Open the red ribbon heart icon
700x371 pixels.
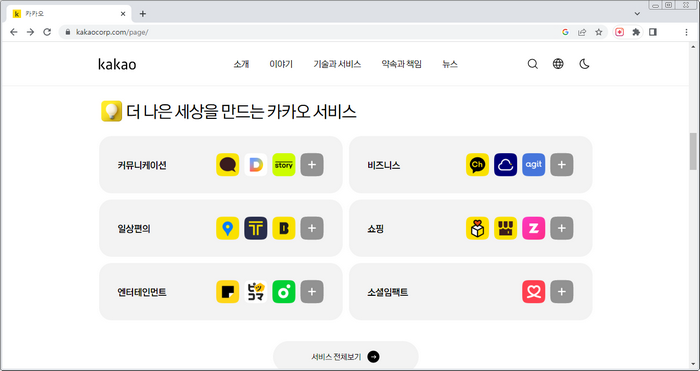point(533,292)
